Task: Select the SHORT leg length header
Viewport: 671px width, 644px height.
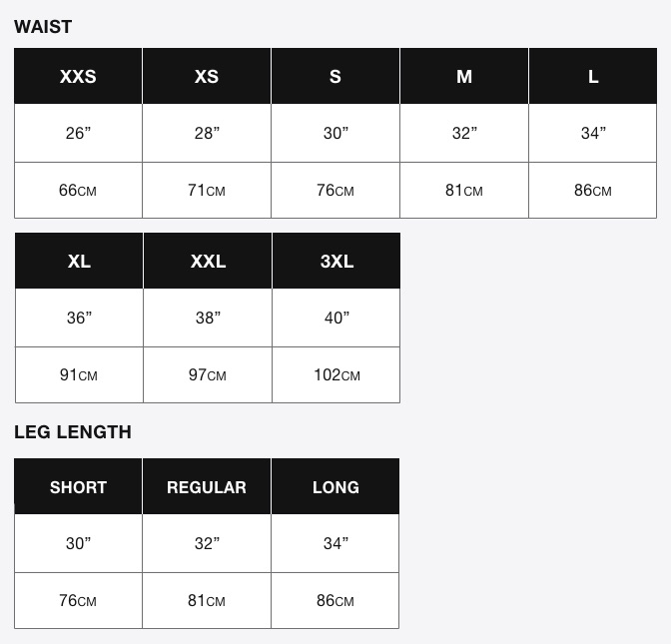Action: tap(78, 486)
